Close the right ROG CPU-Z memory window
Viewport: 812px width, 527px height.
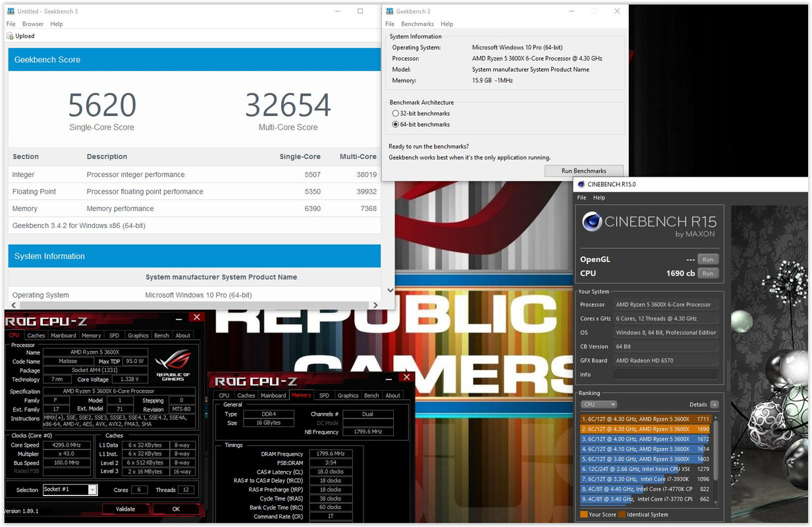point(406,377)
